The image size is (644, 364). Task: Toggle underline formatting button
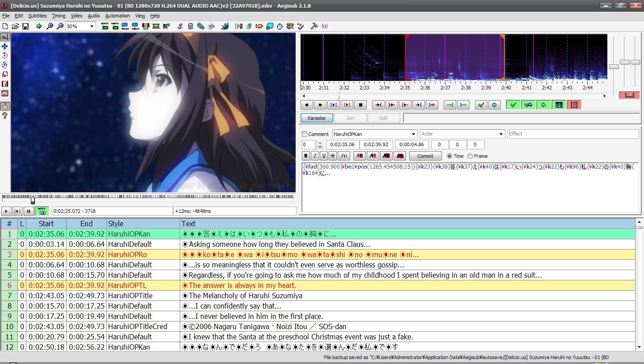pos(324,156)
